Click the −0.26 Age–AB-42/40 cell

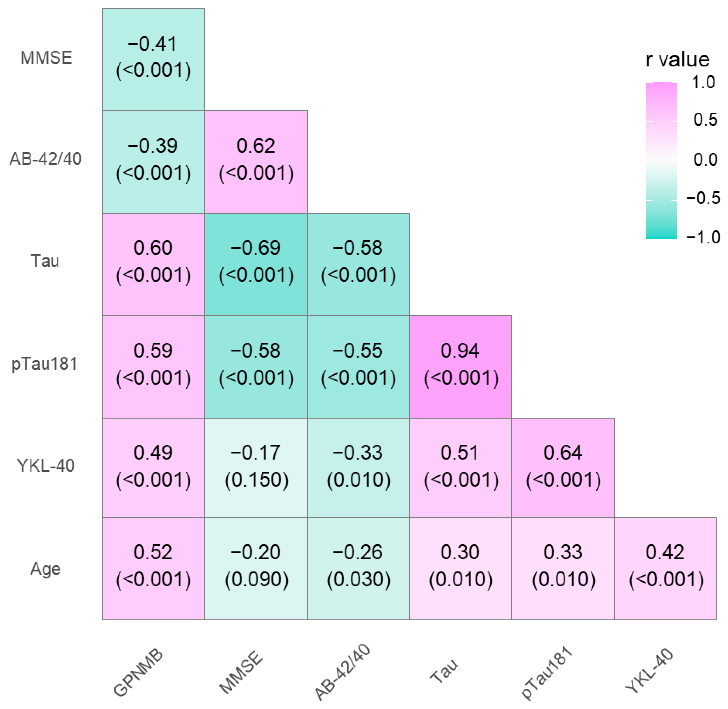(358, 569)
